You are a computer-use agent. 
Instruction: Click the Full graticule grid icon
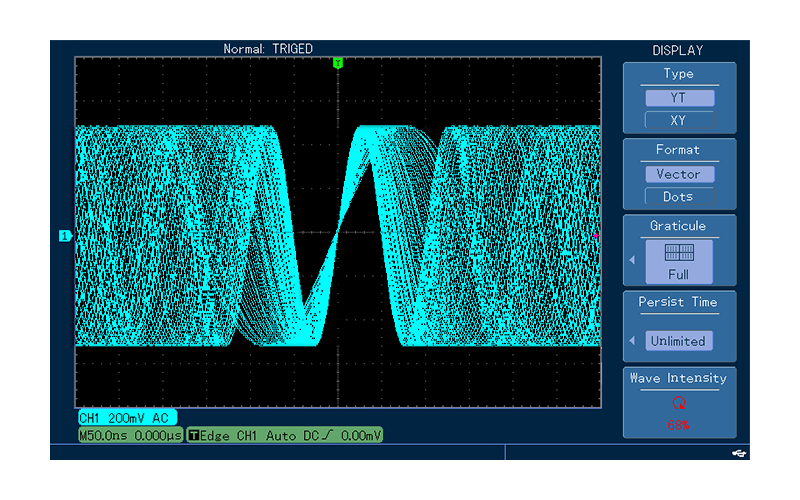click(x=679, y=252)
